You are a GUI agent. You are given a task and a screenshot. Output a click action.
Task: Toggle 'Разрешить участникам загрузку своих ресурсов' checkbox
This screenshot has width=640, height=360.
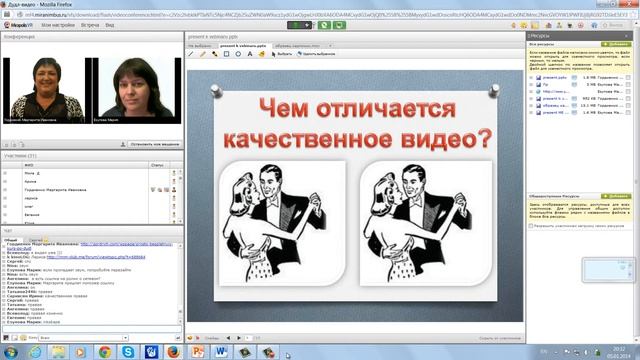(531, 226)
